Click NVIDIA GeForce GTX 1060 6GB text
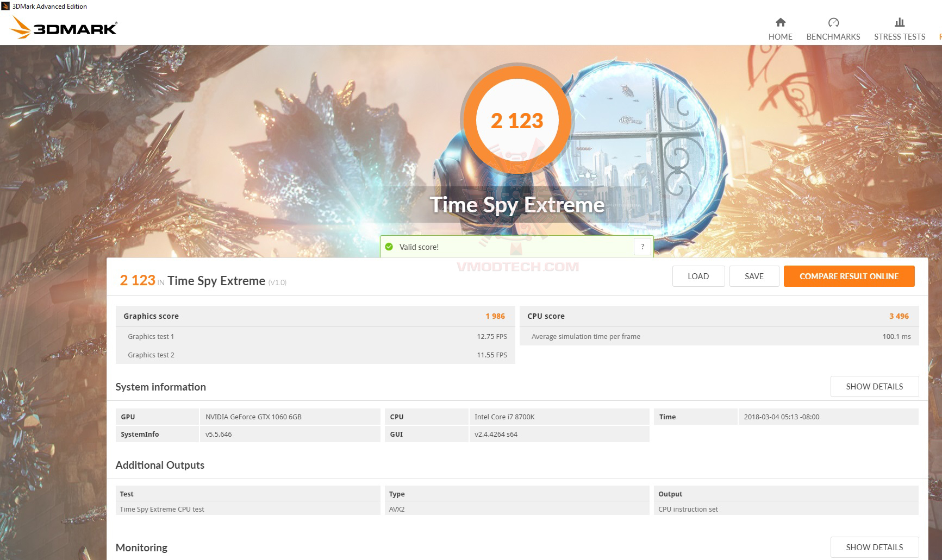 click(x=253, y=417)
